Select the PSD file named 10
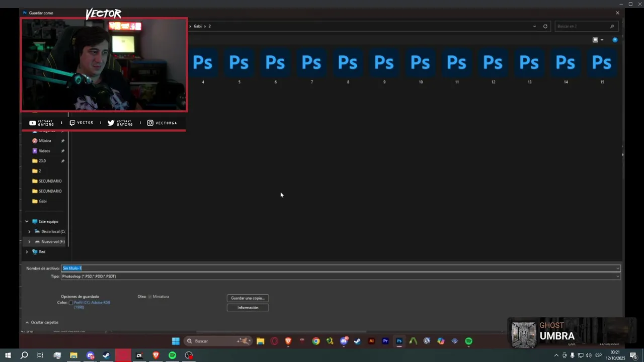Viewport: 644px width, 362px height. point(420,65)
